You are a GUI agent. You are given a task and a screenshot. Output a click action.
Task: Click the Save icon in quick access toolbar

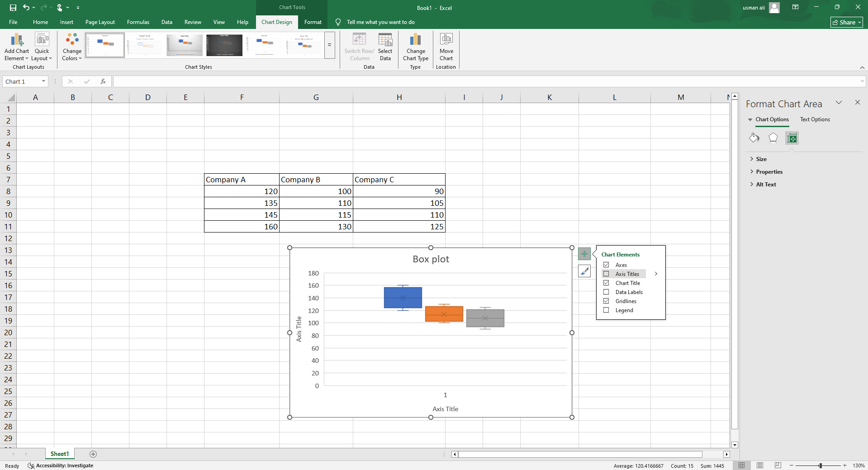[x=13, y=8]
